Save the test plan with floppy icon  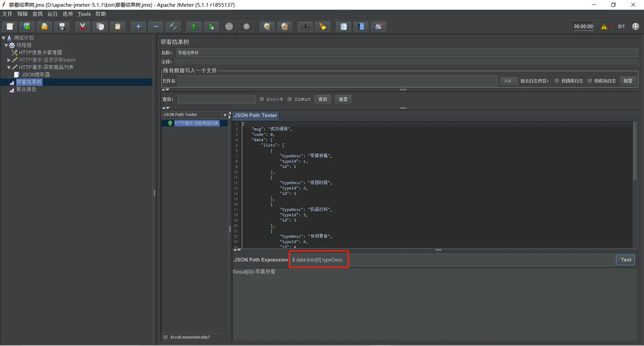(x=62, y=27)
